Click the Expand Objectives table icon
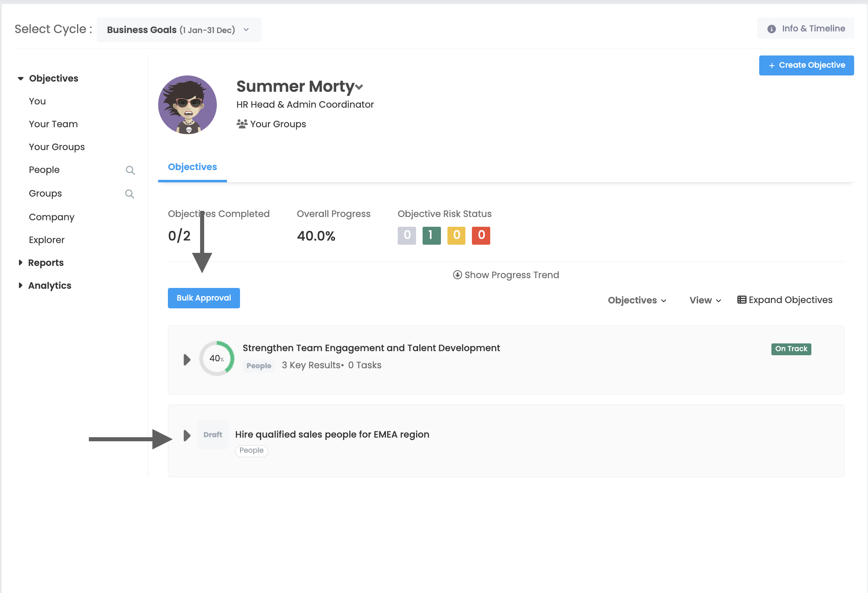This screenshot has width=868, height=593. coord(742,300)
